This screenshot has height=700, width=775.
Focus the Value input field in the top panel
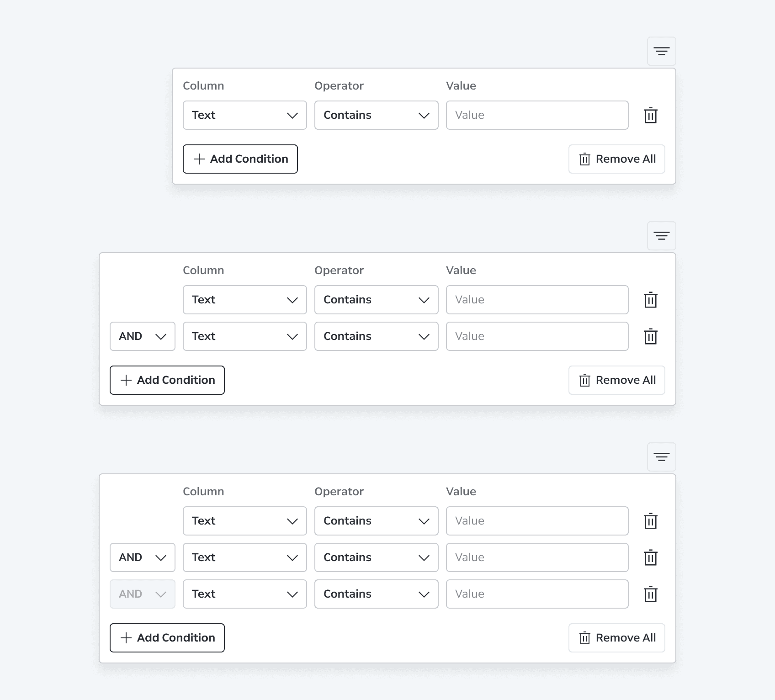point(537,115)
